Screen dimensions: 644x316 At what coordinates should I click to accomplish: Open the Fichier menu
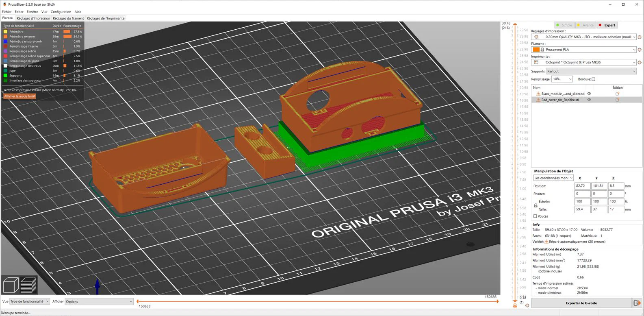click(7, 12)
